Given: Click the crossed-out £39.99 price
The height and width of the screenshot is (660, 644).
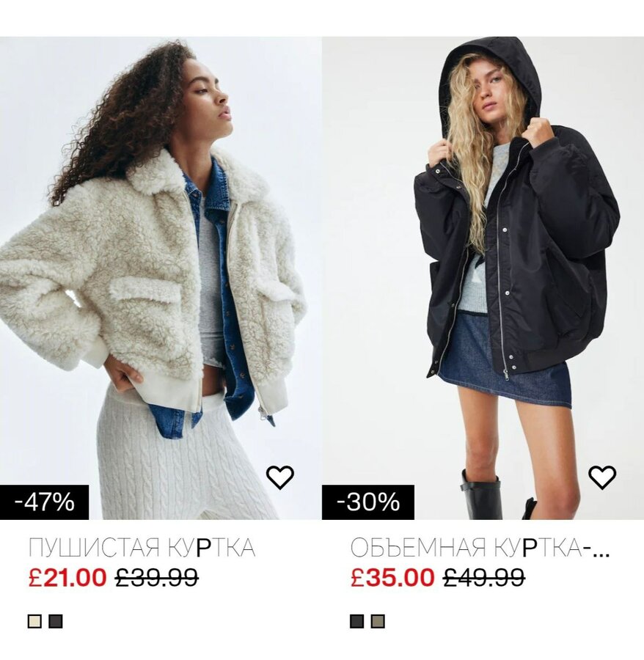Looking at the screenshot, I should coord(156,577).
